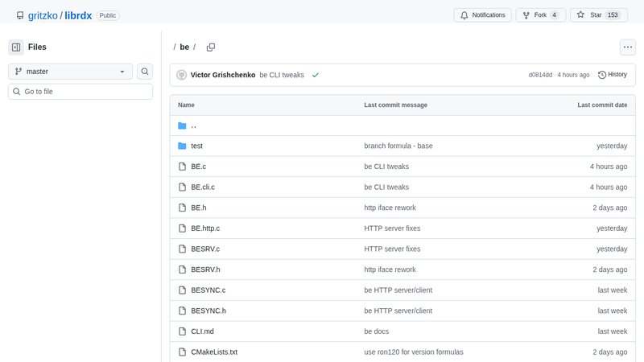The height and width of the screenshot is (362, 644).
Task: Click the green commit status checkmark
Action: (316, 75)
